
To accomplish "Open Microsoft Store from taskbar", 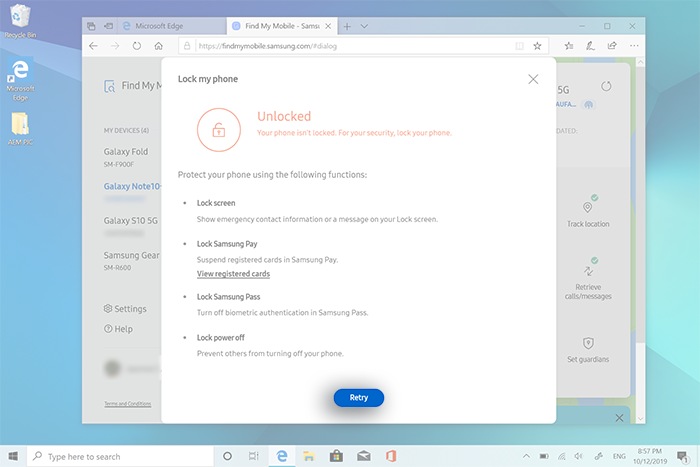I will pyautogui.click(x=336, y=456).
